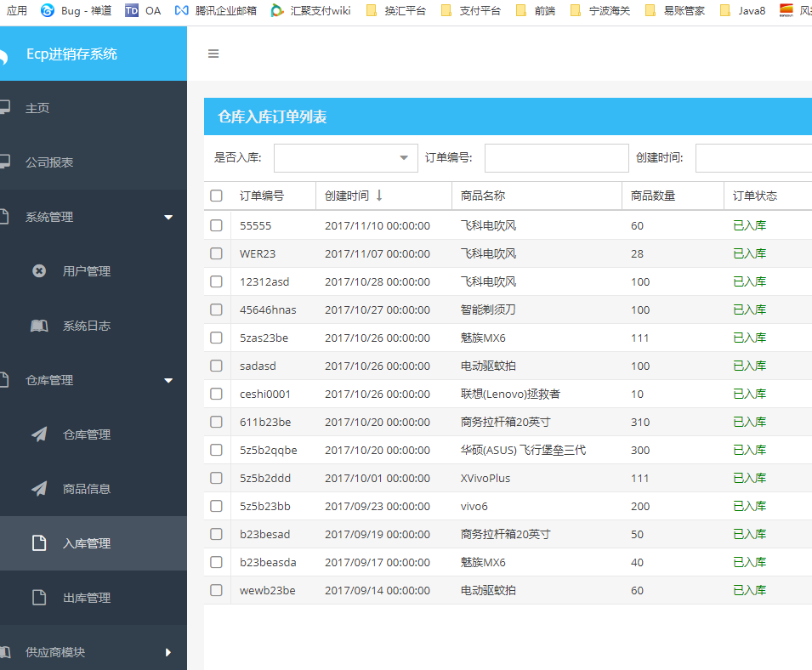Screen dimensions: 812x670
Task: Tick the select-all checkbox in table header
Action: tap(216, 196)
